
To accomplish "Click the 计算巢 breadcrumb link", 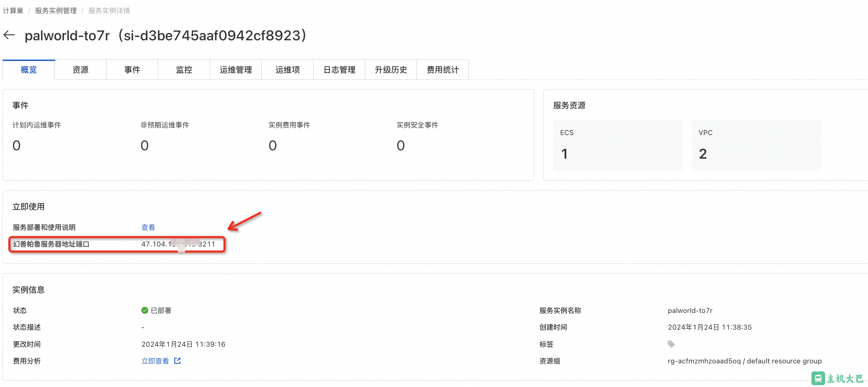I will click(x=13, y=11).
